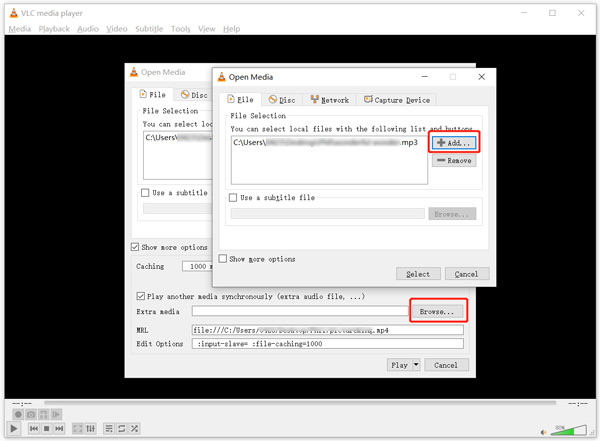Viewport: 600px width, 441px height.
Task: Open the View menu
Action: coord(207,29)
